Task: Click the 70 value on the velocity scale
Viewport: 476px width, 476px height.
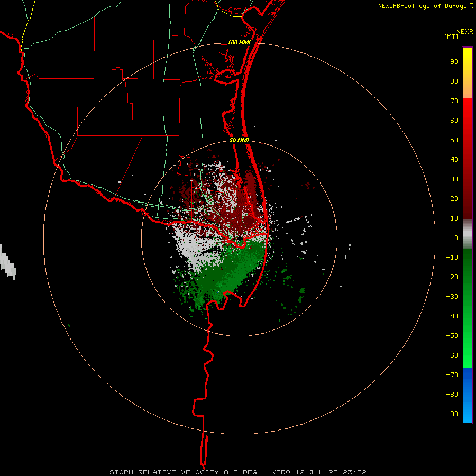Action: [454, 101]
